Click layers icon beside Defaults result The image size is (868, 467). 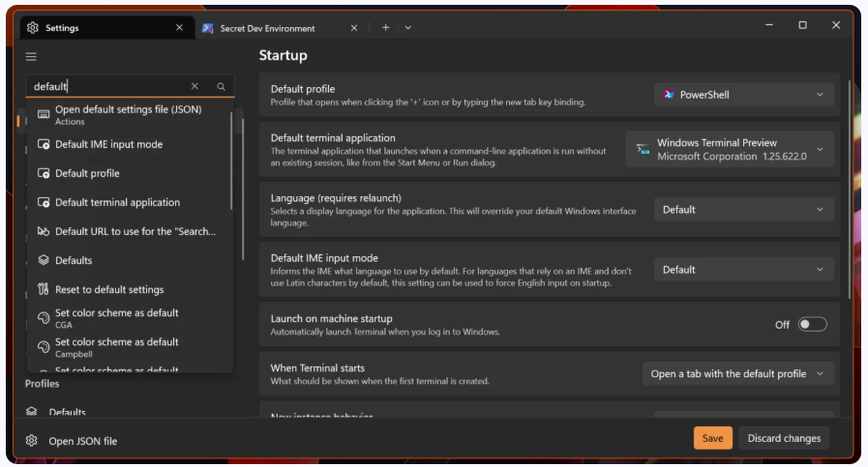pyautogui.click(x=44, y=260)
